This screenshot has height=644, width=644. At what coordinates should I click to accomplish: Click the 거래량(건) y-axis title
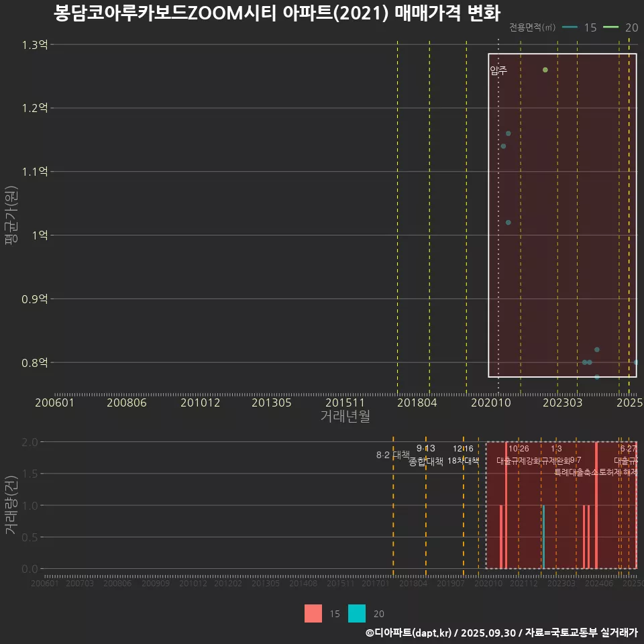11,506
